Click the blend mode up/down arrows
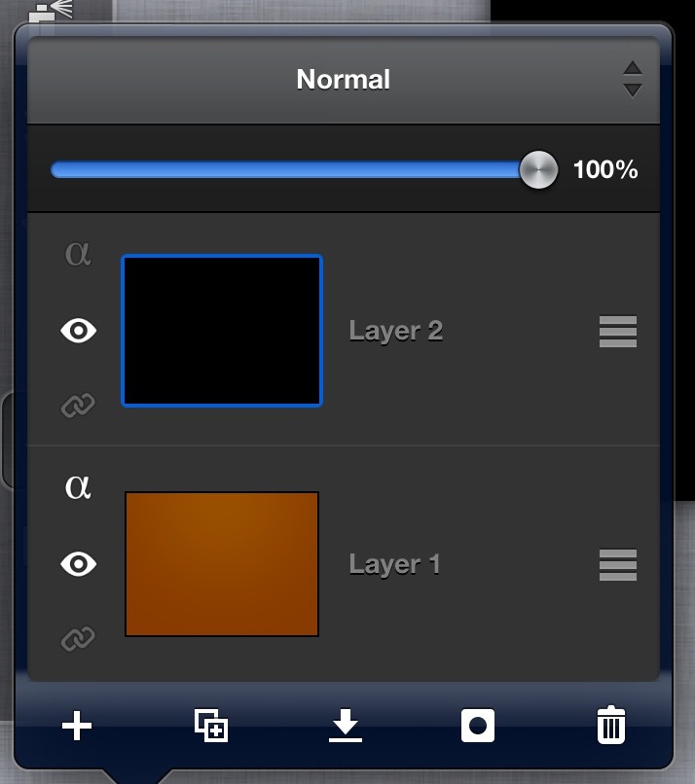695x784 pixels. 633,80
